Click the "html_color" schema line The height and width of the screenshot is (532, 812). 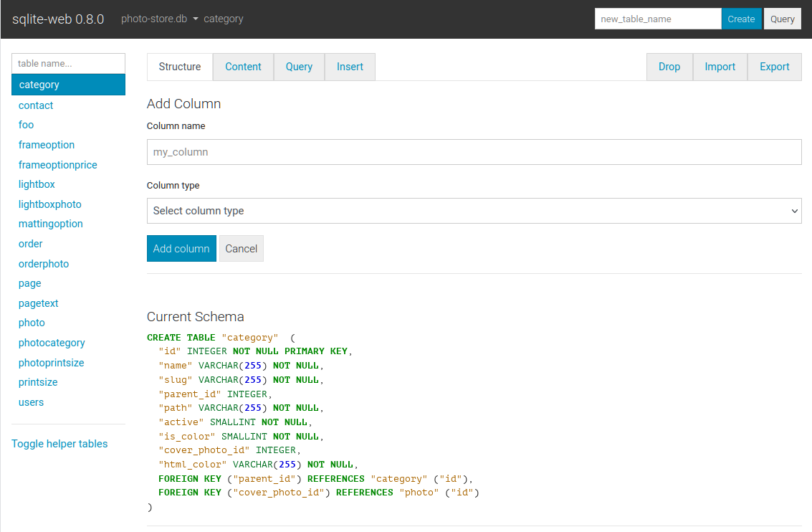click(259, 465)
